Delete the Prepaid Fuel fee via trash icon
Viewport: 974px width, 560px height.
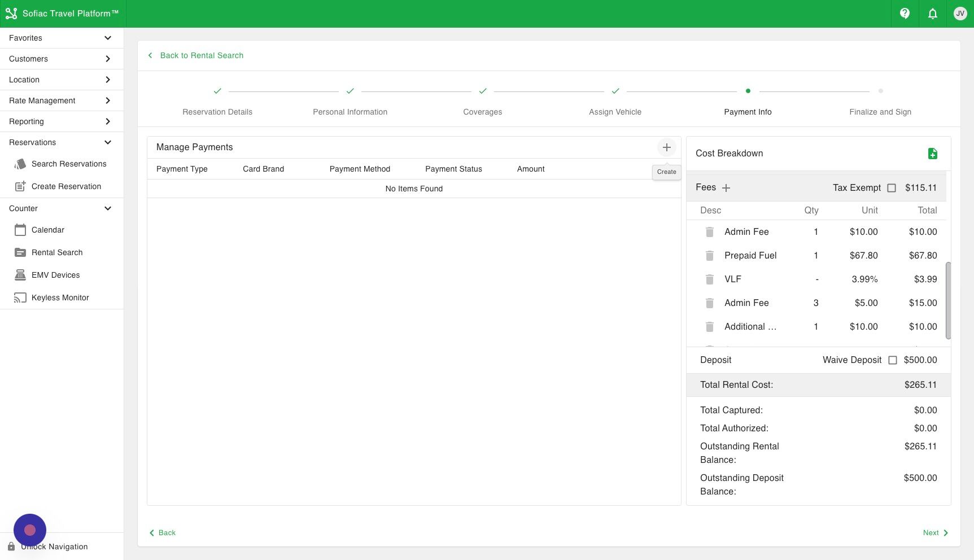[x=709, y=255]
